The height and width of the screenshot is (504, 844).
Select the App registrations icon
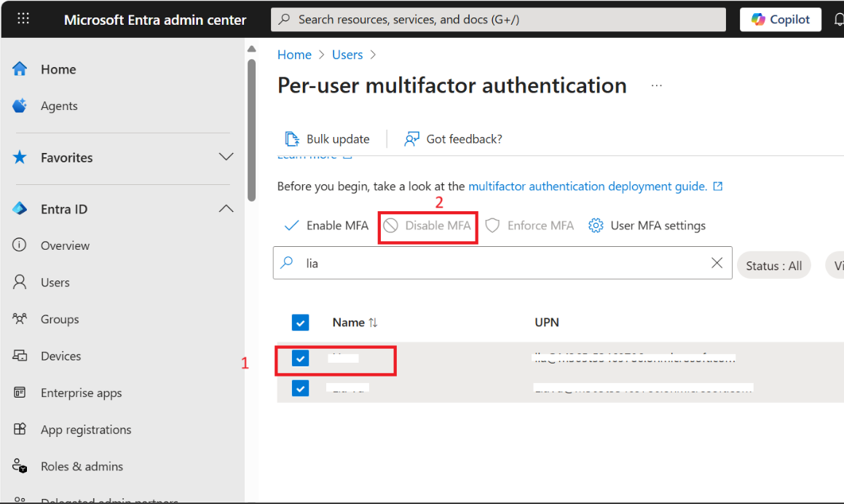pos(20,429)
